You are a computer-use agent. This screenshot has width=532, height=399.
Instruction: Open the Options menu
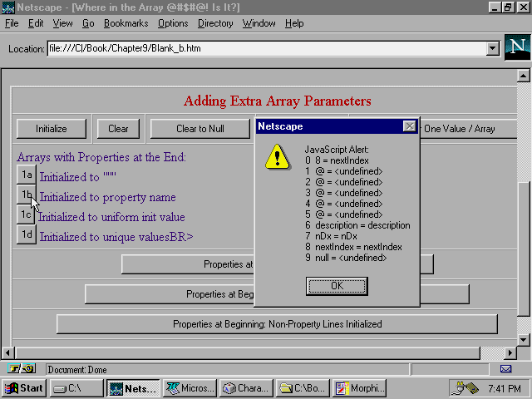pos(173,23)
